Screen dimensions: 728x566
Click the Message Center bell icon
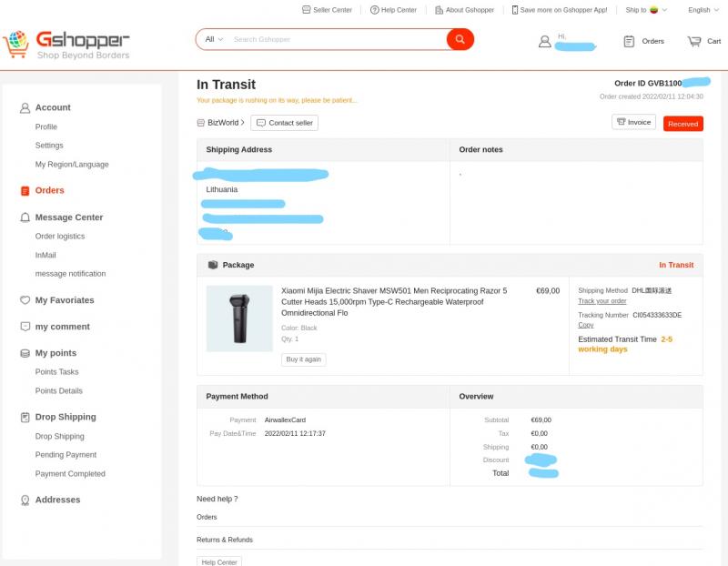coord(25,217)
